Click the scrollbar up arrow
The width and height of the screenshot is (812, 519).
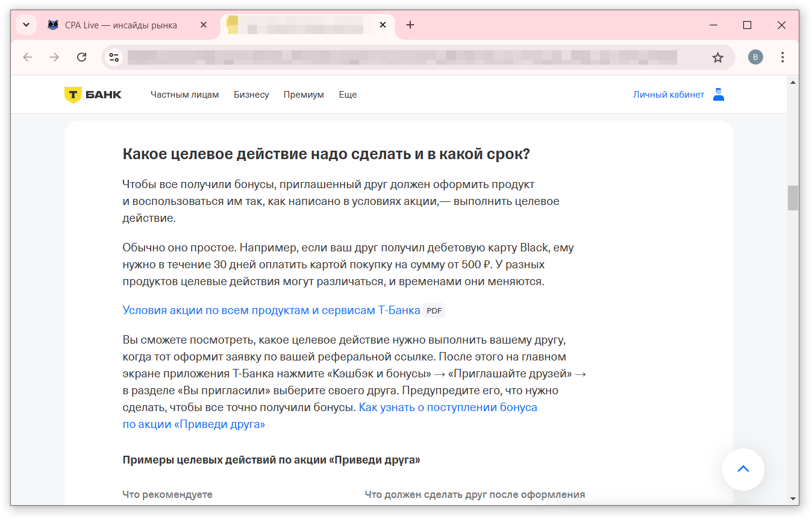coord(793,81)
